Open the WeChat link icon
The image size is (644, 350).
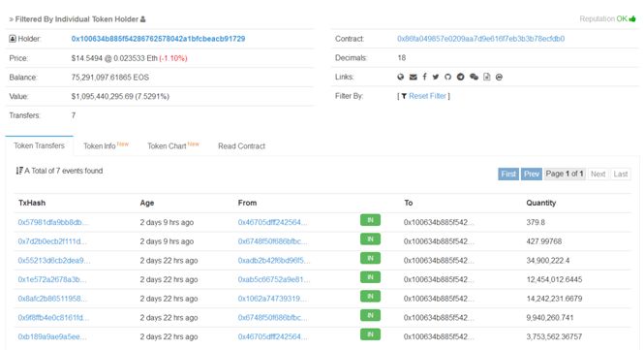474,77
